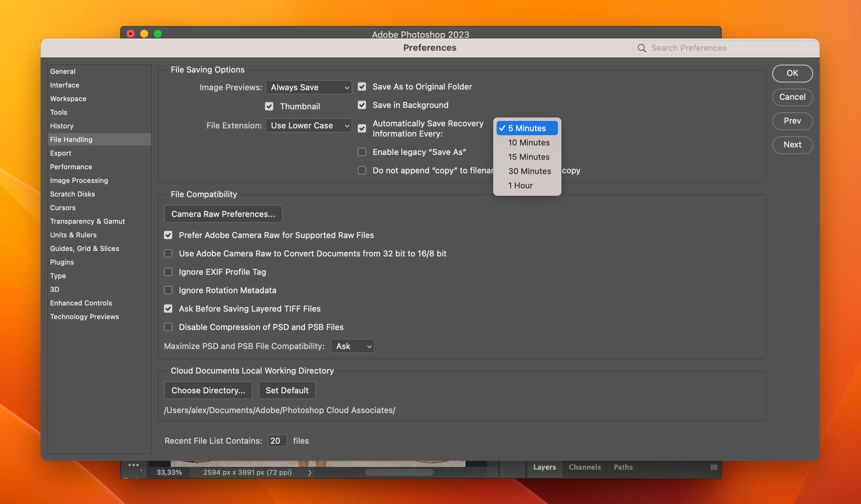Screen dimensions: 861x504
Task: Open Tools preferences category
Action: (x=99, y=113)
